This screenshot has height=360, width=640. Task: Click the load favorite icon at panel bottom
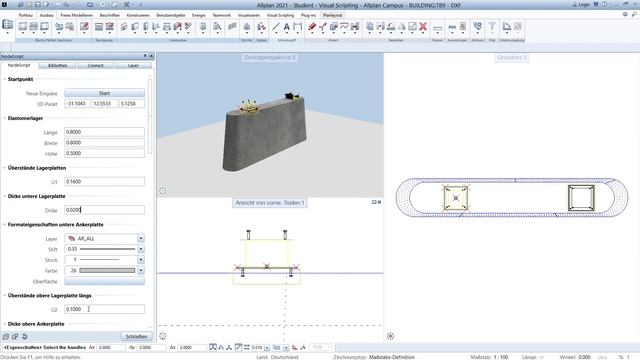click(6, 337)
